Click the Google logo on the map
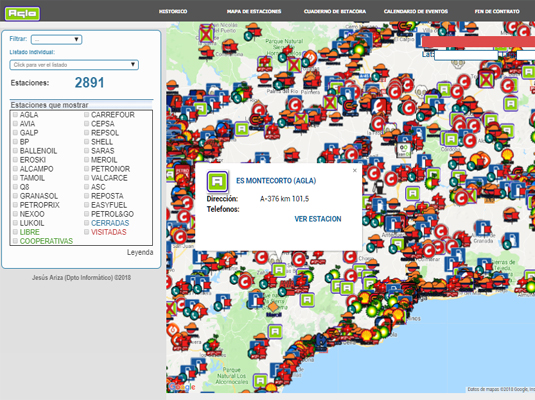 coord(182,386)
